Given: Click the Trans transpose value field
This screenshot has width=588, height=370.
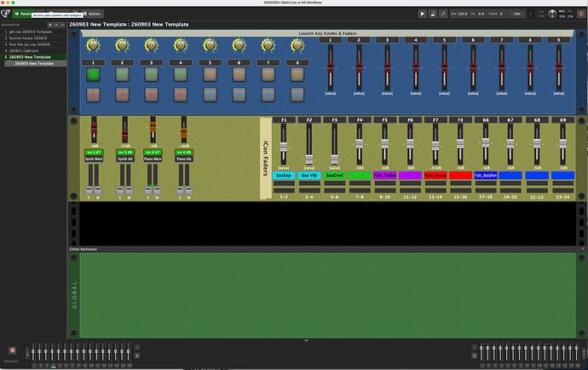Looking at the screenshot, I should point(501,14).
